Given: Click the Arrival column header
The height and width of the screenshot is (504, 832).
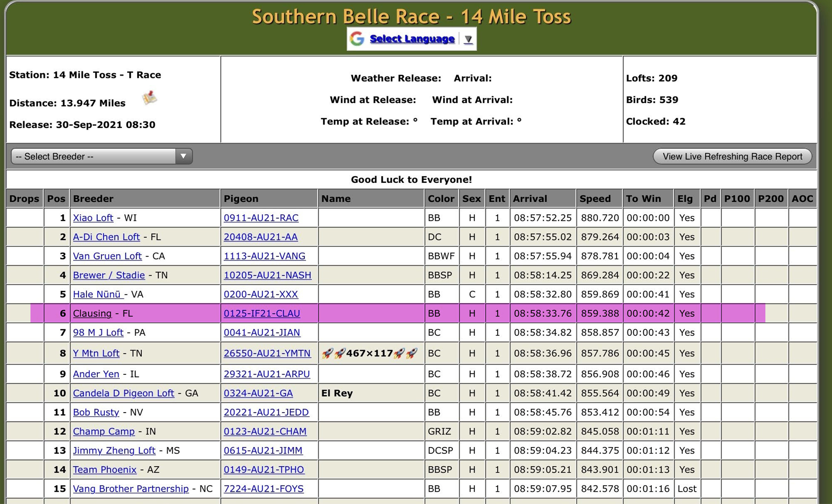Looking at the screenshot, I should click(x=530, y=199).
